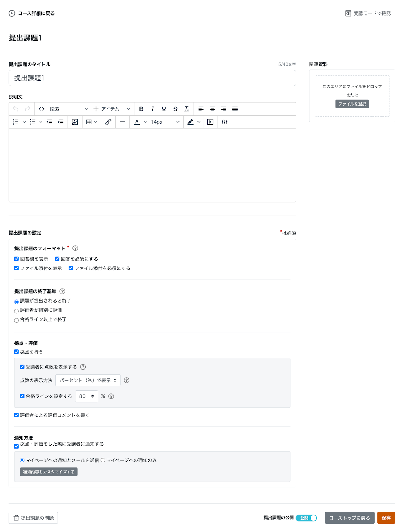Go back via コース詳細に戻る link
The image size is (406, 532).
point(32,13)
